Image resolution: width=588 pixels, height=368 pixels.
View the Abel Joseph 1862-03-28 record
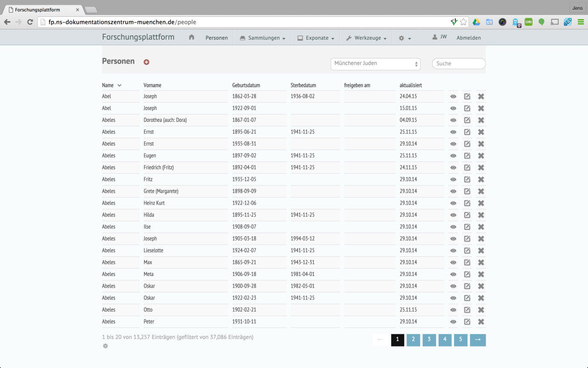coord(453,96)
